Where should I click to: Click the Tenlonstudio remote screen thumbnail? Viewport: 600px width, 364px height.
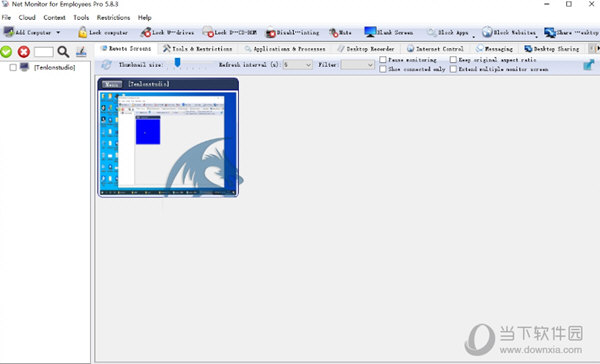pyautogui.click(x=168, y=144)
